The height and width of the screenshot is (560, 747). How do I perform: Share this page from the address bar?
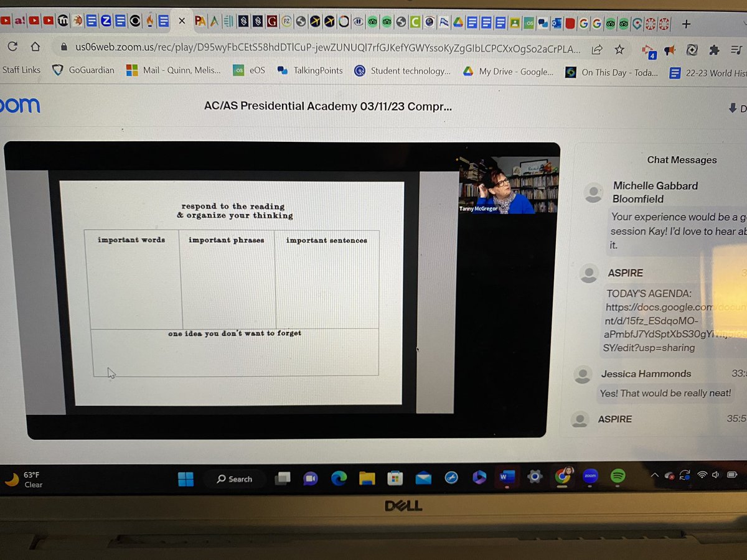(x=596, y=49)
